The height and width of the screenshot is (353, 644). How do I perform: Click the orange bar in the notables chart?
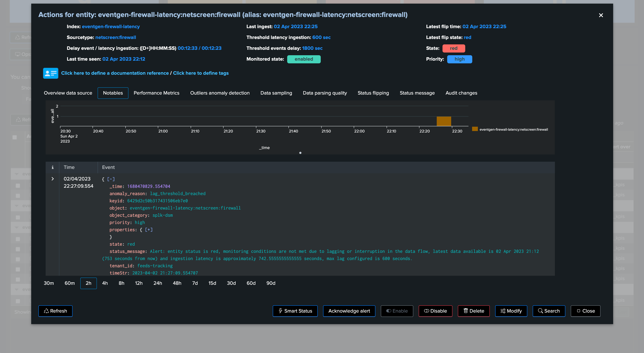(x=444, y=121)
